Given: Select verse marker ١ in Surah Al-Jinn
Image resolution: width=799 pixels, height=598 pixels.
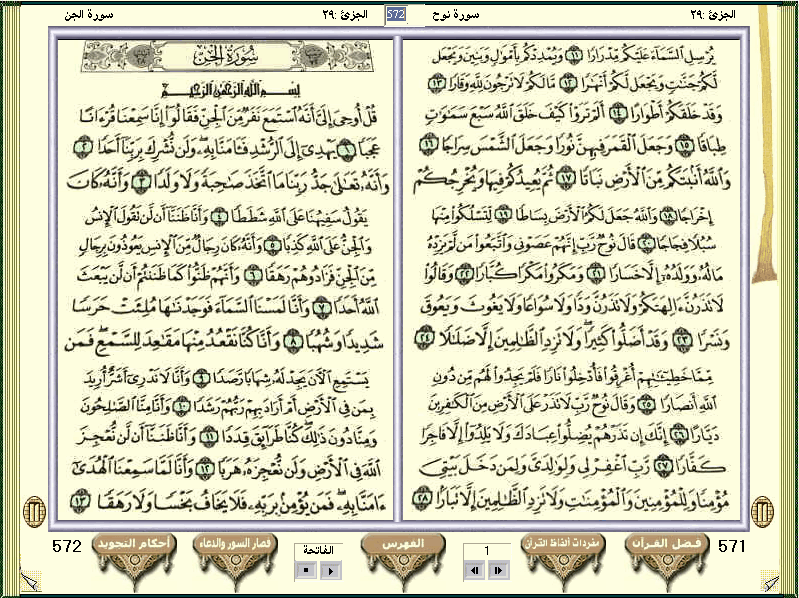Looking at the screenshot, I should pyautogui.click(x=348, y=148).
